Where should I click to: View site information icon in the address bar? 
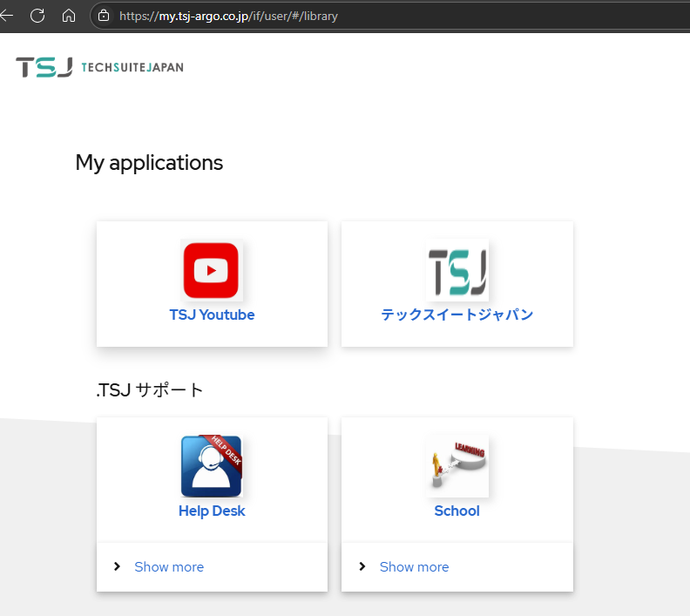click(x=104, y=16)
